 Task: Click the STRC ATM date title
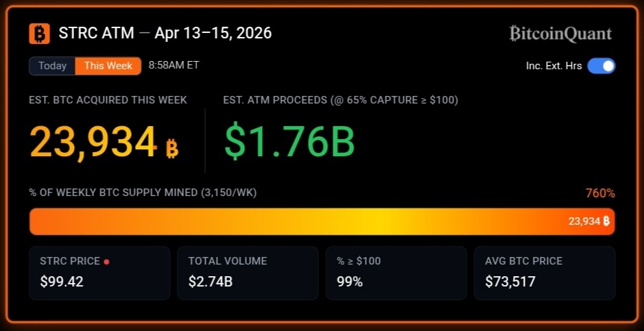tap(165, 33)
